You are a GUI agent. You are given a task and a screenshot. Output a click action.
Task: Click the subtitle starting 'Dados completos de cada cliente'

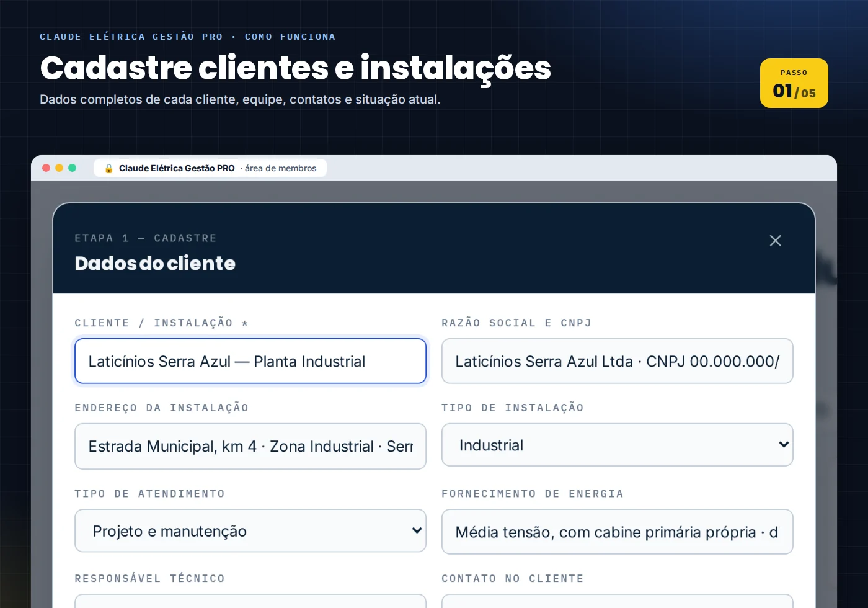tap(240, 99)
